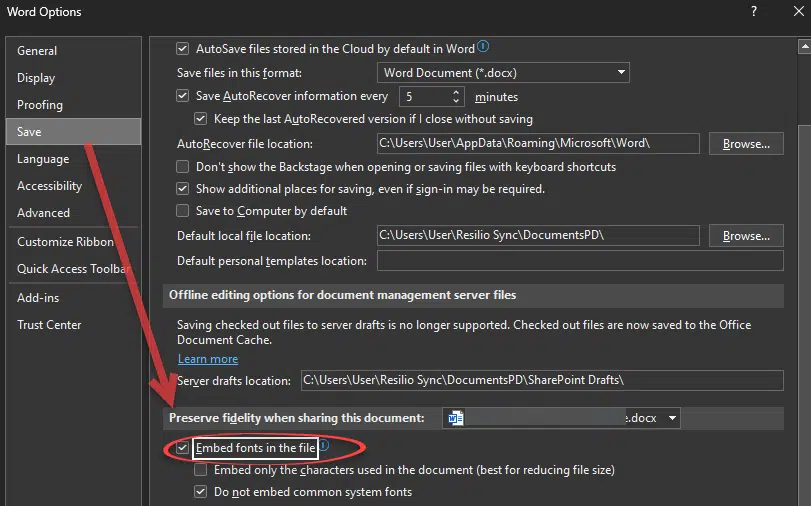Switch to Accessibility options
Image resolution: width=811 pixels, height=506 pixels.
pos(73,186)
